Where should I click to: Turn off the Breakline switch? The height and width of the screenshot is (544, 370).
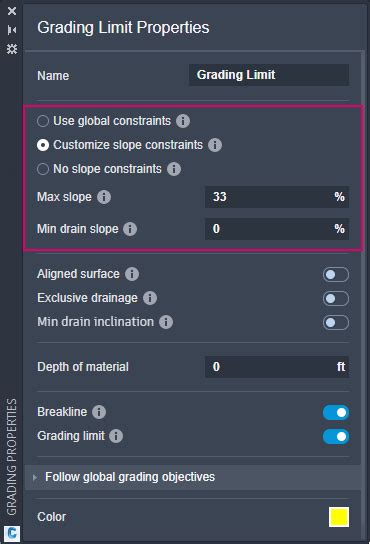click(336, 413)
